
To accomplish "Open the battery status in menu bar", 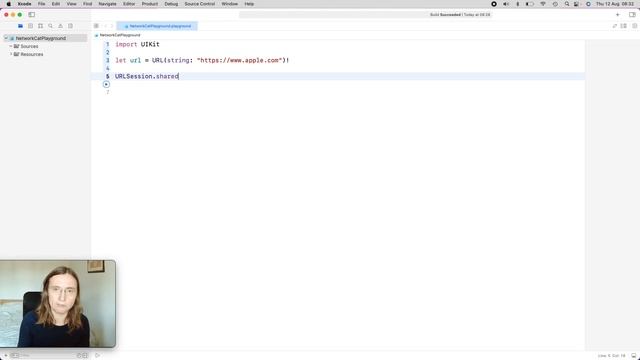I will pyautogui.click(x=530, y=4).
